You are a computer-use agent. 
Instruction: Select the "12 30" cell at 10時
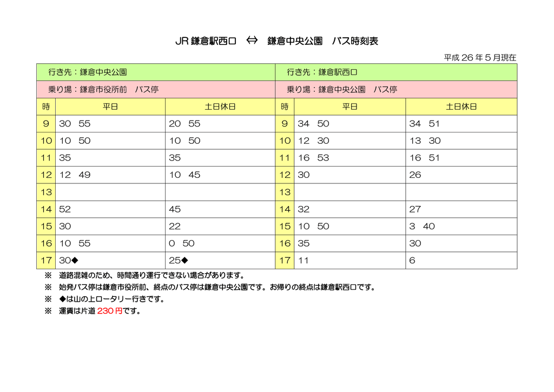[350, 141]
